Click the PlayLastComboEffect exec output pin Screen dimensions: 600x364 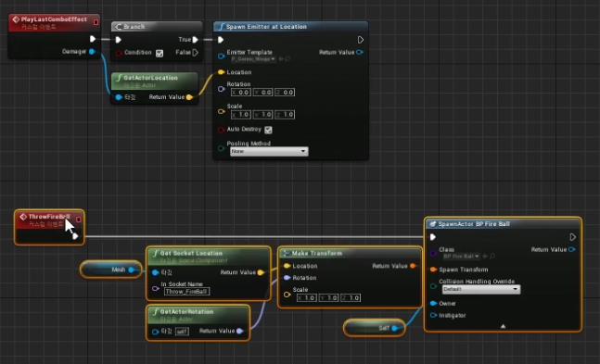click(93, 39)
